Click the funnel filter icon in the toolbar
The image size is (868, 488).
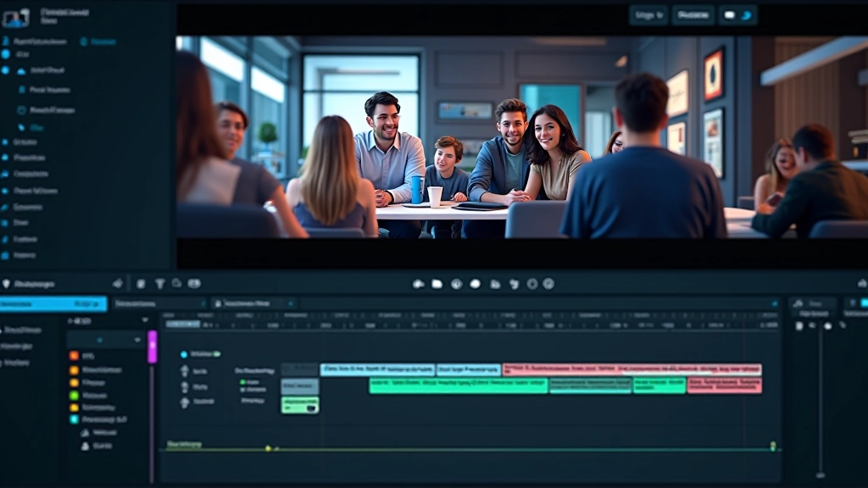pyautogui.click(x=159, y=284)
